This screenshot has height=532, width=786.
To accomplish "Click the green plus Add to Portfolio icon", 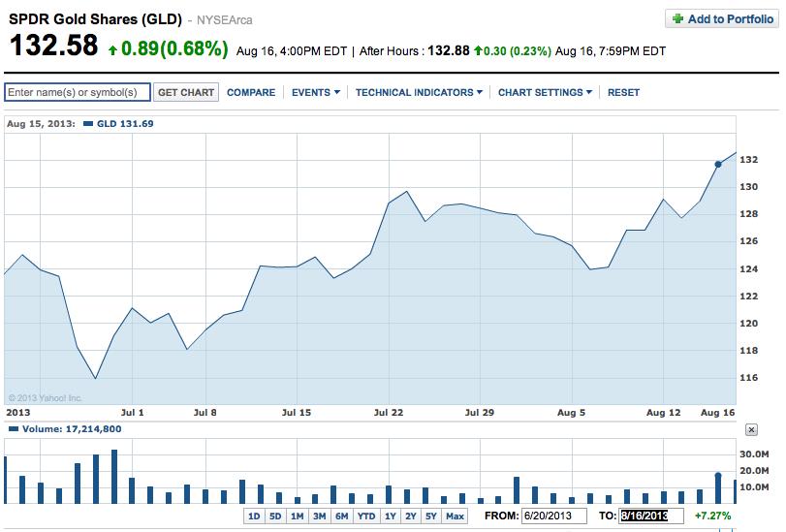I will click(677, 19).
